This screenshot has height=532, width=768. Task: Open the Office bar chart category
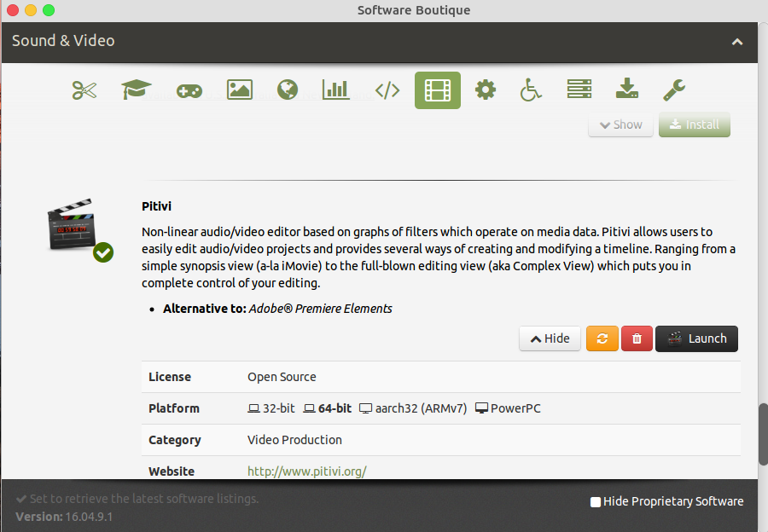click(x=335, y=90)
